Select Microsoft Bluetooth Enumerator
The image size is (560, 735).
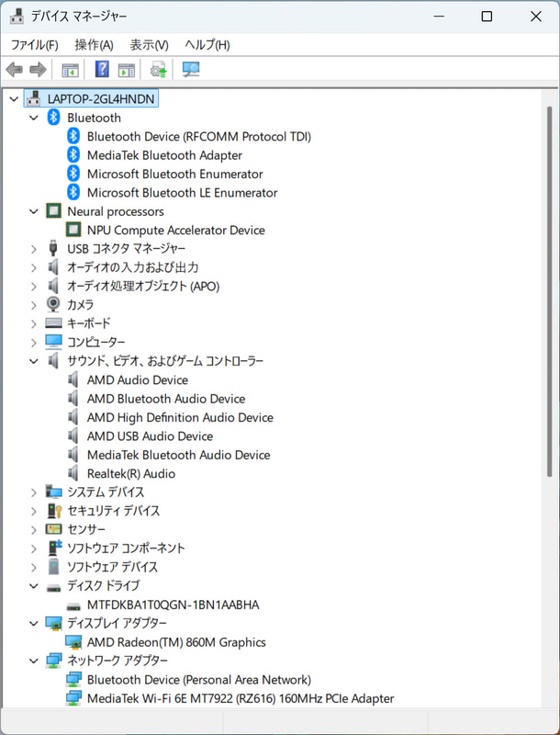[x=175, y=174]
